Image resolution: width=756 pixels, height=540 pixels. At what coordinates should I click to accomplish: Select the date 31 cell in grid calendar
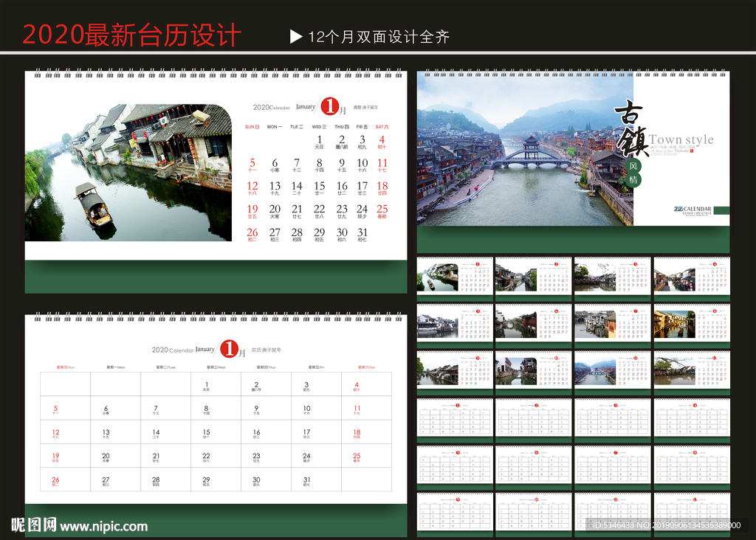point(307,480)
